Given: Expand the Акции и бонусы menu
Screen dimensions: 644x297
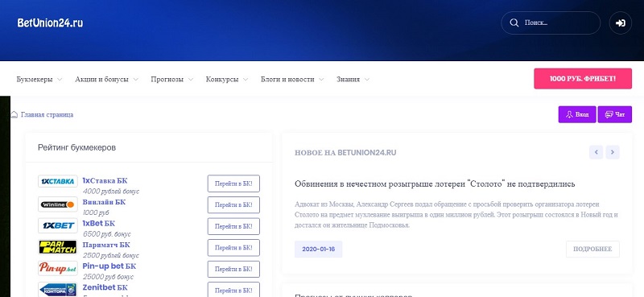Looking at the screenshot, I should (x=106, y=80).
